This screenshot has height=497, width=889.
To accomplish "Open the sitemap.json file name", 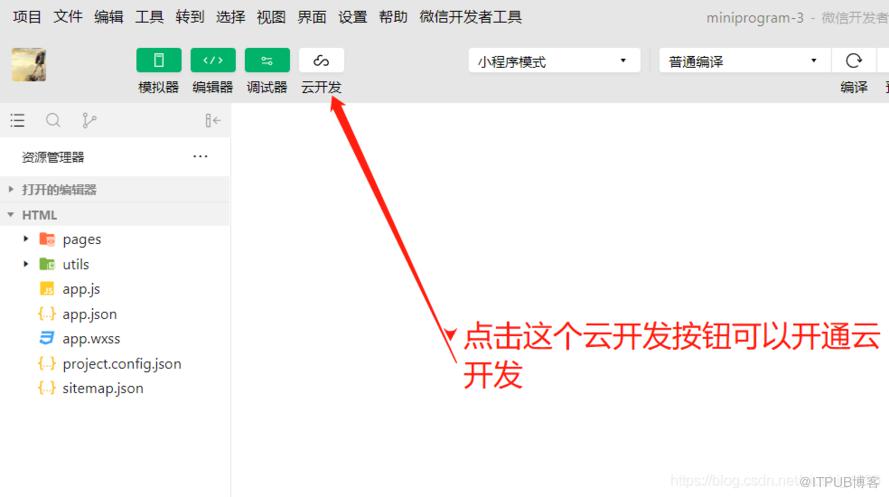I will pyautogui.click(x=103, y=388).
